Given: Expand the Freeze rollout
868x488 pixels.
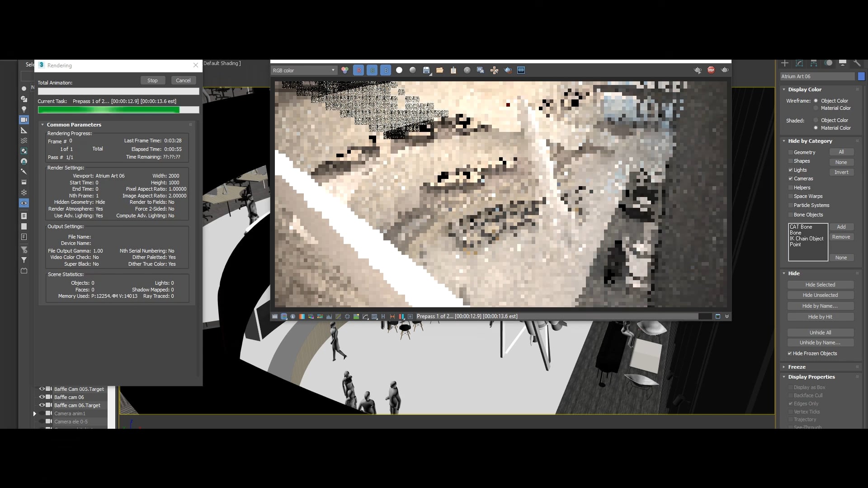Looking at the screenshot, I should [x=784, y=367].
